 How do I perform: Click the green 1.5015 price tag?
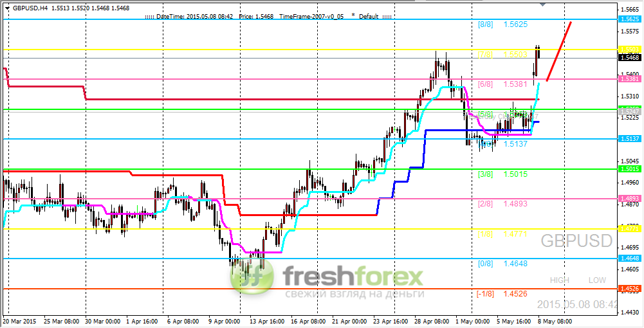coord(630,169)
